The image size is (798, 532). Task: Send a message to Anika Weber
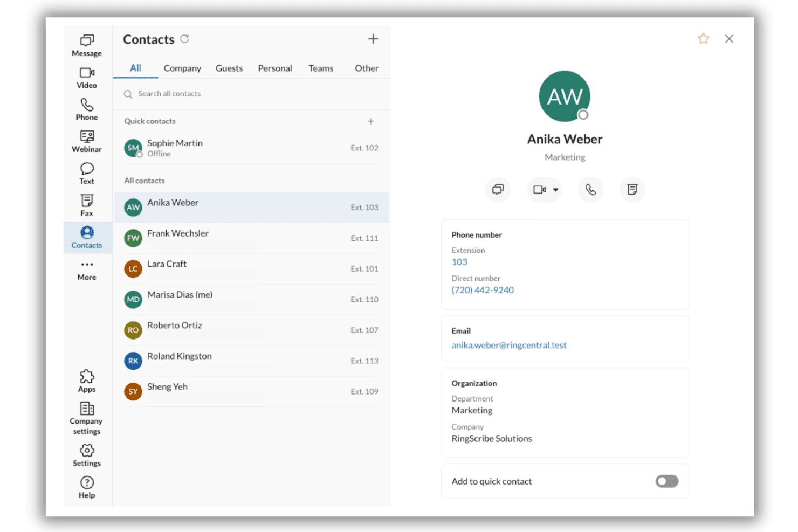point(498,190)
